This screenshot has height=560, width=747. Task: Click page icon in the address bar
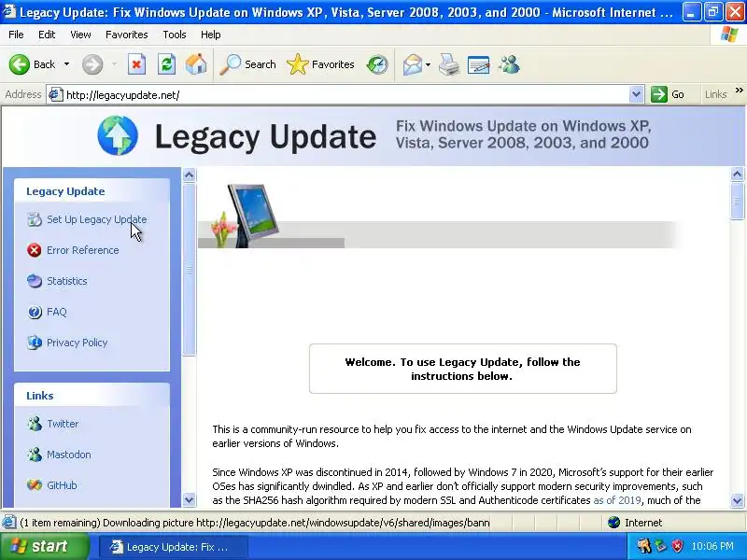coord(56,95)
